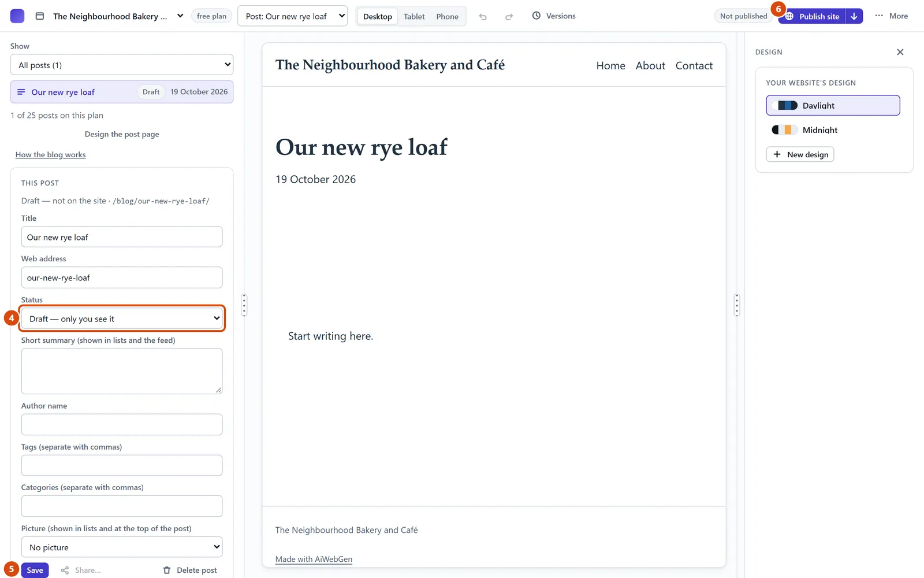Open the 'All posts (1)' filter dropdown
The height and width of the screenshot is (578, 924).
(x=122, y=65)
